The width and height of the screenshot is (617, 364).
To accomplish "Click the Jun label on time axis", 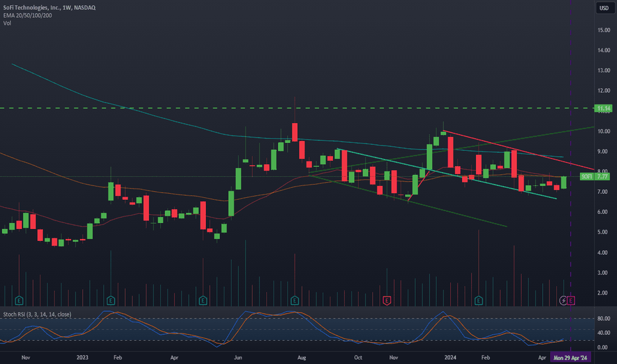I will point(238,357).
